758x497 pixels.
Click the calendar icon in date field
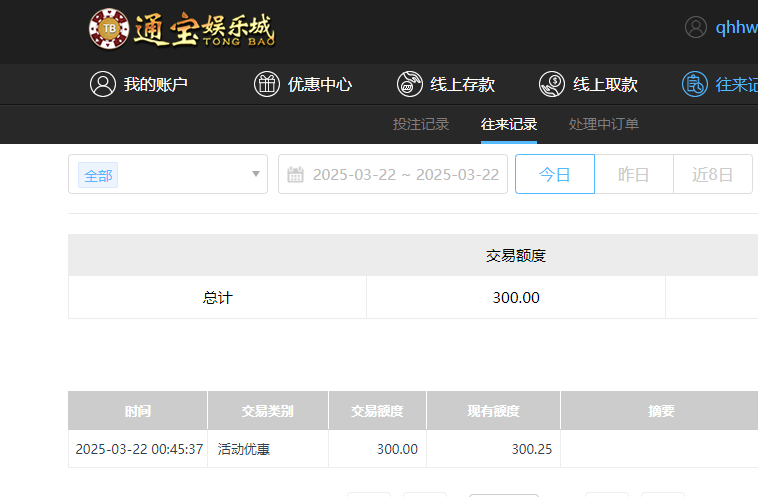295,174
